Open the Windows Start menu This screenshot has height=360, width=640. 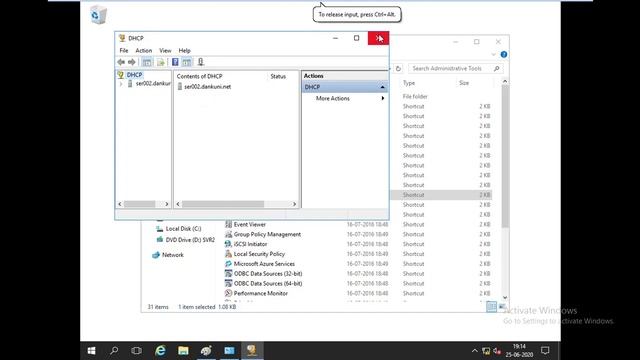(x=91, y=351)
